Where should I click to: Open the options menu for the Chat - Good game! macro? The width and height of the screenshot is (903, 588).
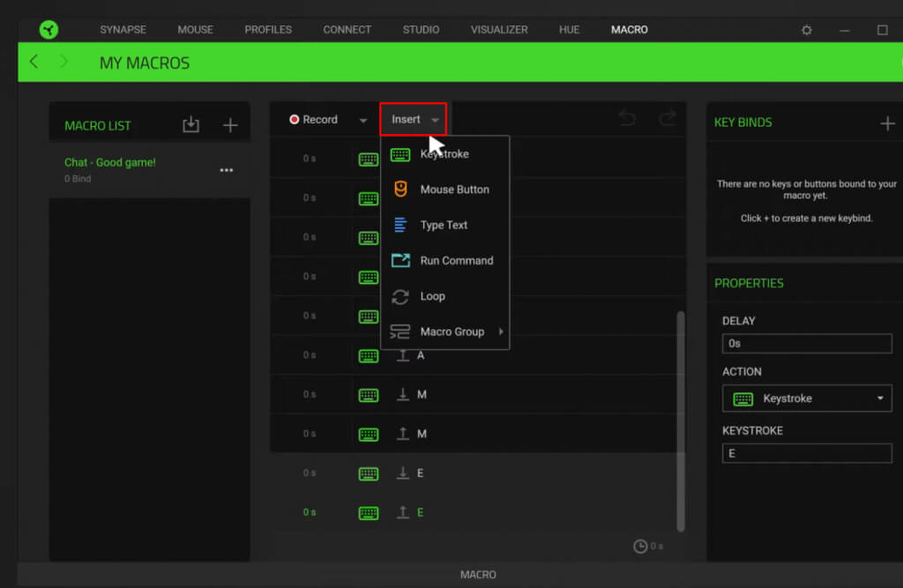click(227, 170)
